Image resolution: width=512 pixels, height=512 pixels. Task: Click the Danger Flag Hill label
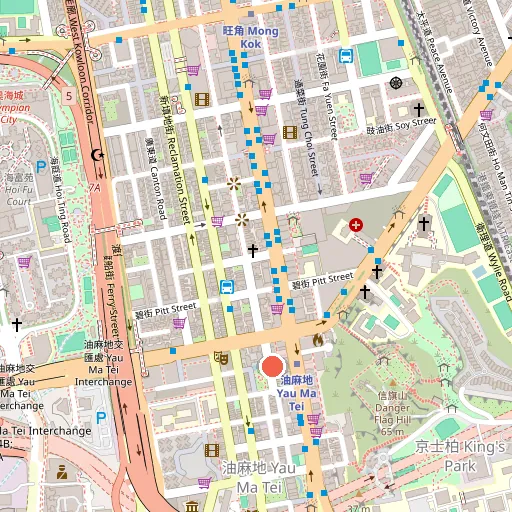[392, 414]
